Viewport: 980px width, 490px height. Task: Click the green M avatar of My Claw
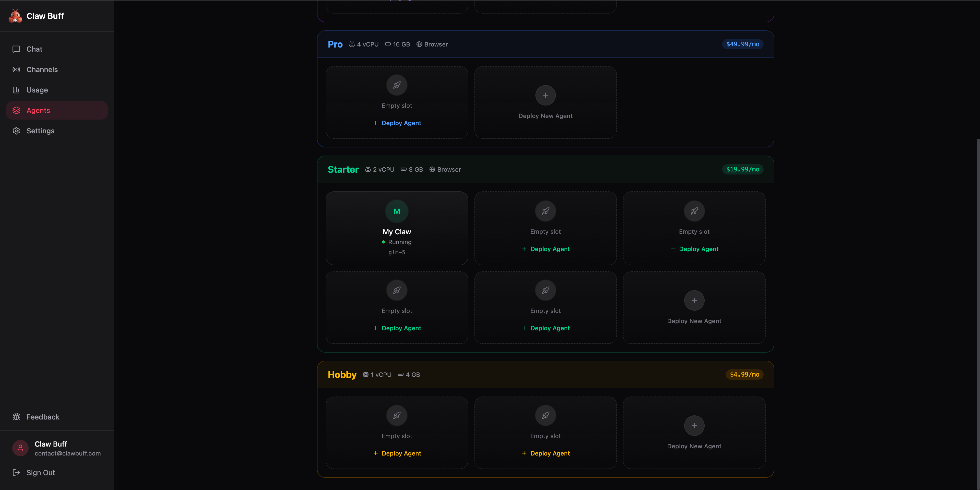(x=396, y=211)
